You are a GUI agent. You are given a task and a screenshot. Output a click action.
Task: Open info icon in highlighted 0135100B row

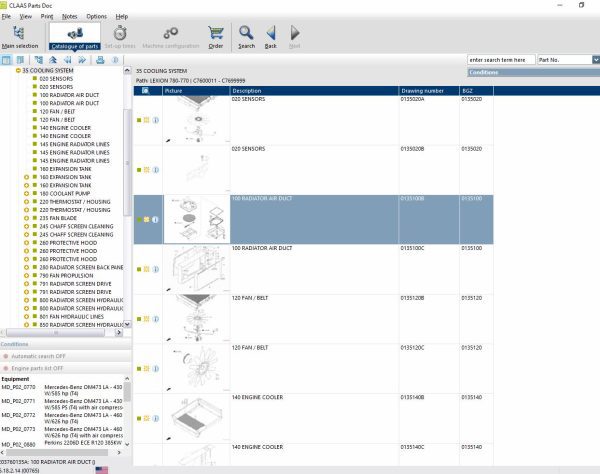[155, 220]
